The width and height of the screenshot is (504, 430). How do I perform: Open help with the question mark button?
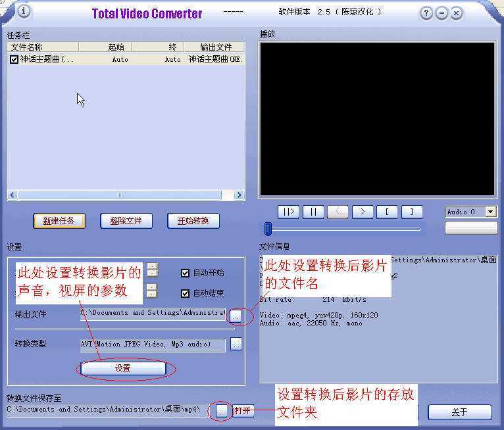click(x=426, y=13)
